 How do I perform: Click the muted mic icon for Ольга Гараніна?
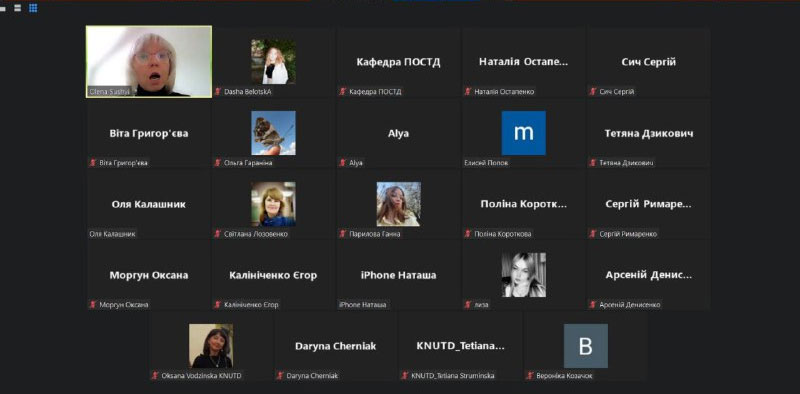pos(218,163)
